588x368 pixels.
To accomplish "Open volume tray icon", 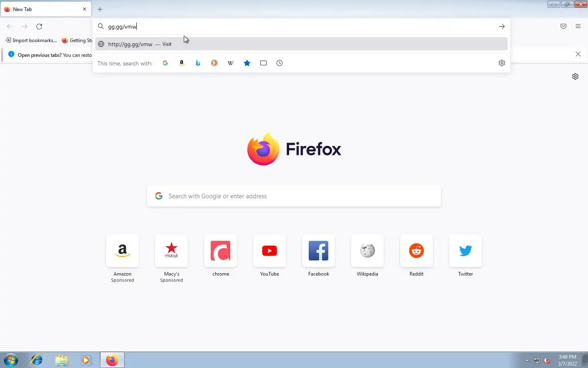I will point(547,360).
